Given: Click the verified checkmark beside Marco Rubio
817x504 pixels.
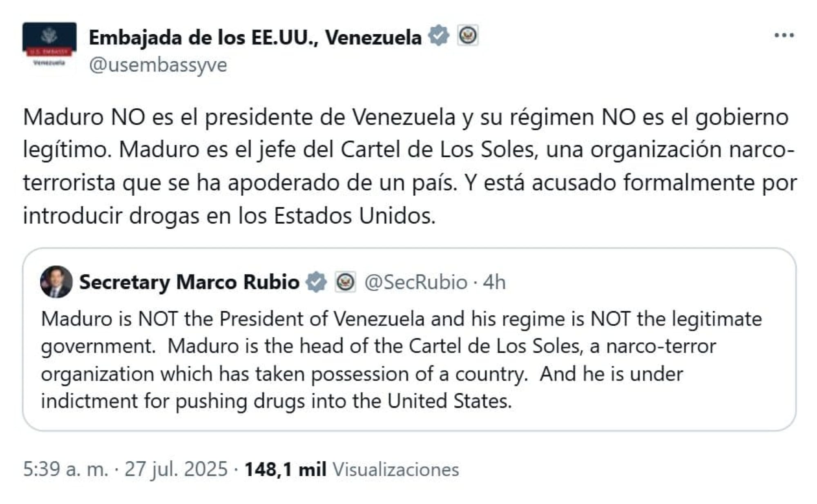Looking at the screenshot, I should 317,282.
